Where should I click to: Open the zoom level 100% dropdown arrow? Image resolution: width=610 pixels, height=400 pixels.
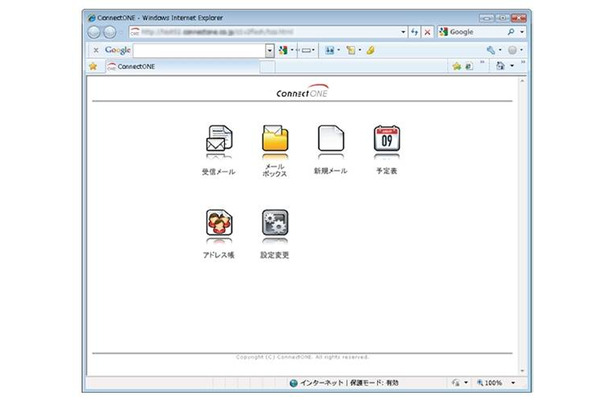(513, 383)
